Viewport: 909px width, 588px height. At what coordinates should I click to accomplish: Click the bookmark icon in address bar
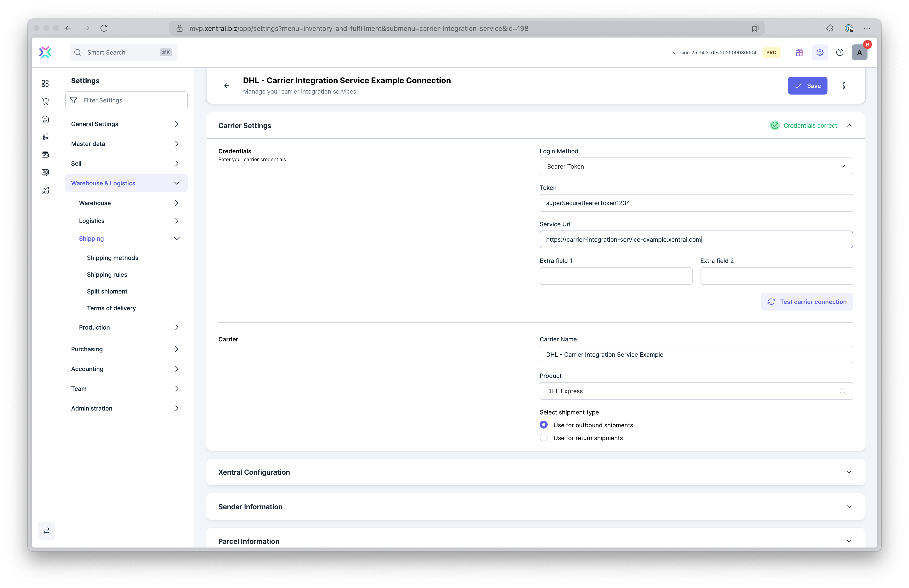coord(755,28)
